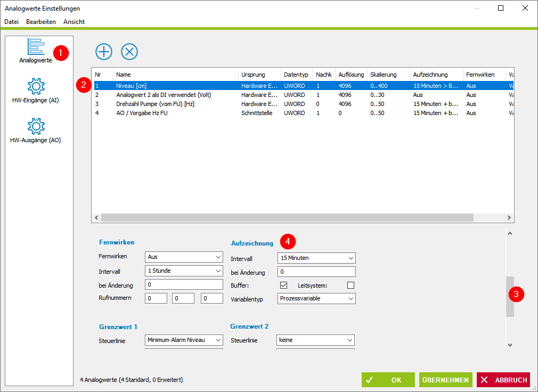Click the down arrow of settings panel scrollbar
This screenshot has width=538, height=392.
coord(510,345)
